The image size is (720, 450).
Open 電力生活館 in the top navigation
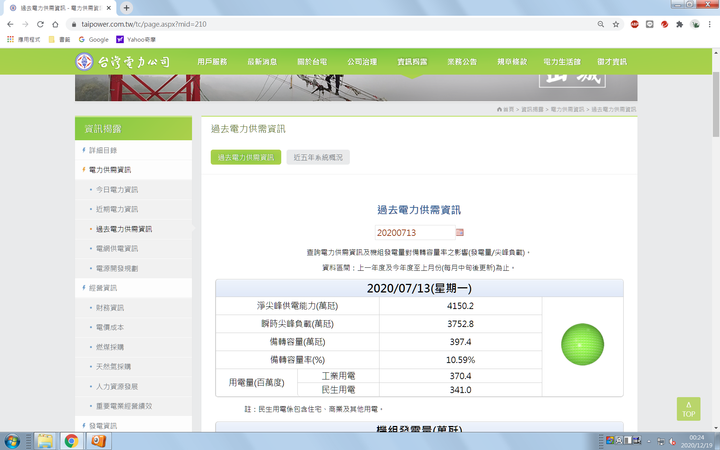click(x=562, y=62)
